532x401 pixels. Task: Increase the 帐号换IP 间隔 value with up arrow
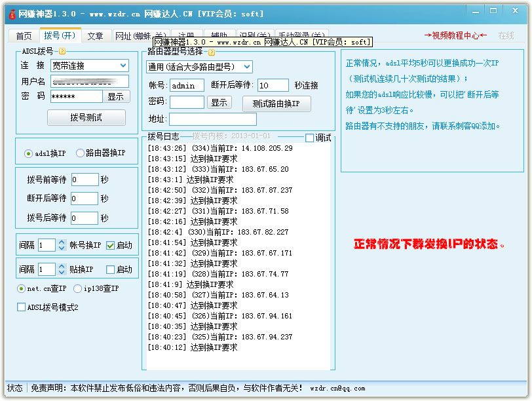click(x=62, y=241)
